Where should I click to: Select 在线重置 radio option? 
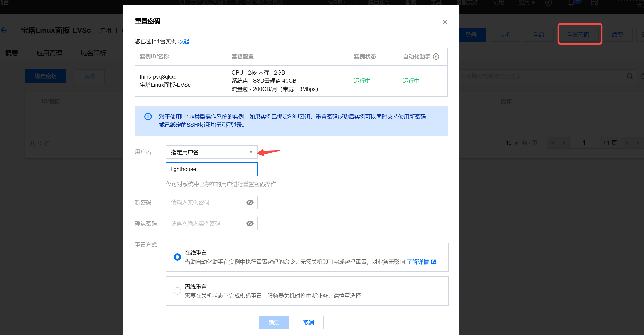coord(177,257)
